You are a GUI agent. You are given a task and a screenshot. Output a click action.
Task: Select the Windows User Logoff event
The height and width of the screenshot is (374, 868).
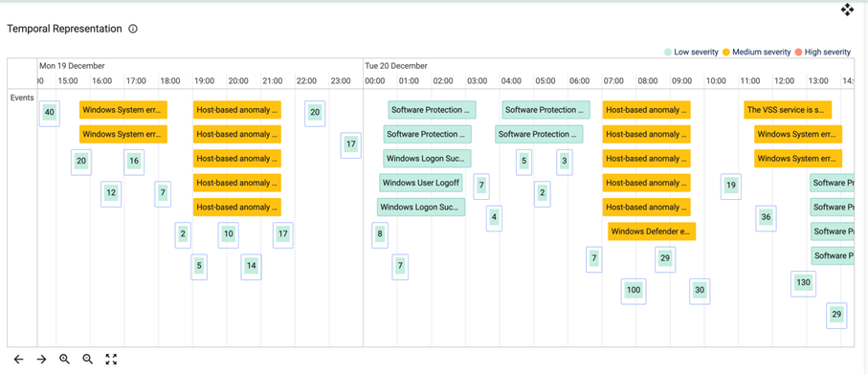coord(421,183)
